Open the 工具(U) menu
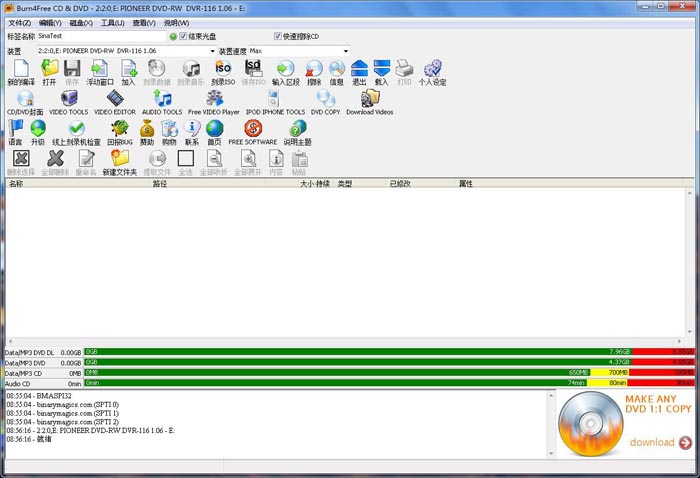The width and height of the screenshot is (700, 478). coord(112,23)
